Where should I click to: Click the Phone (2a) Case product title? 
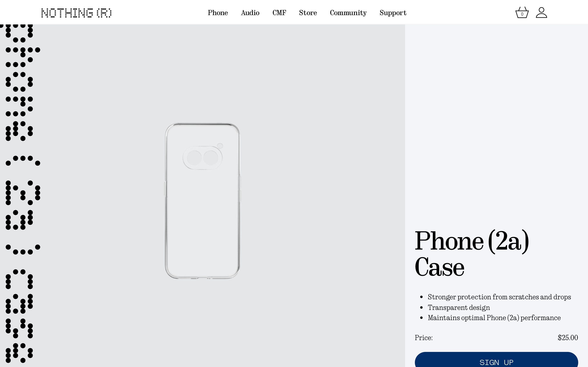(x=471, y=254)
